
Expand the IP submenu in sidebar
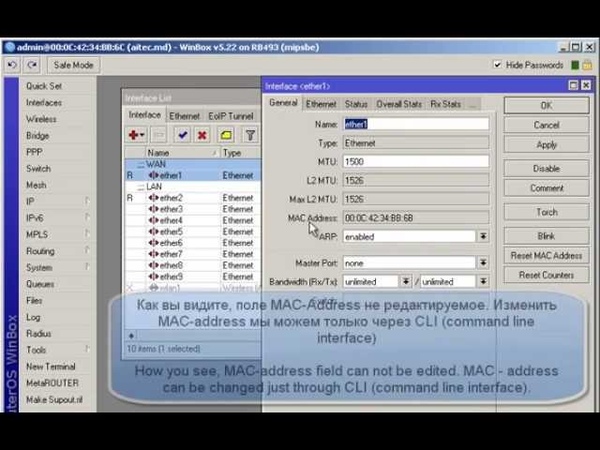pyautogui.click(x=88, y=201)
